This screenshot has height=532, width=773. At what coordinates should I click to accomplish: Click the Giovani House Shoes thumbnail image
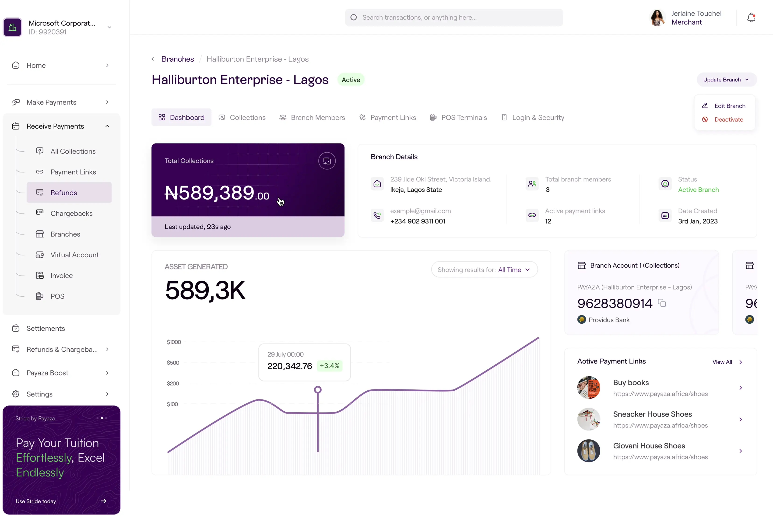(589, 451)
